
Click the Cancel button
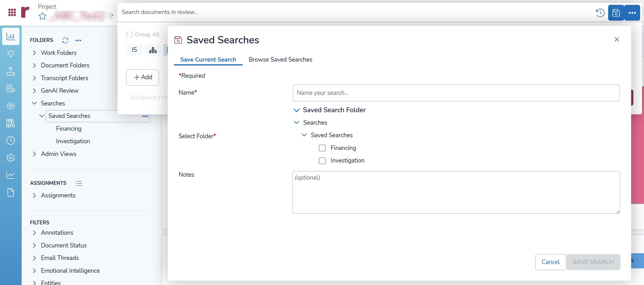[x=550, y=262]
